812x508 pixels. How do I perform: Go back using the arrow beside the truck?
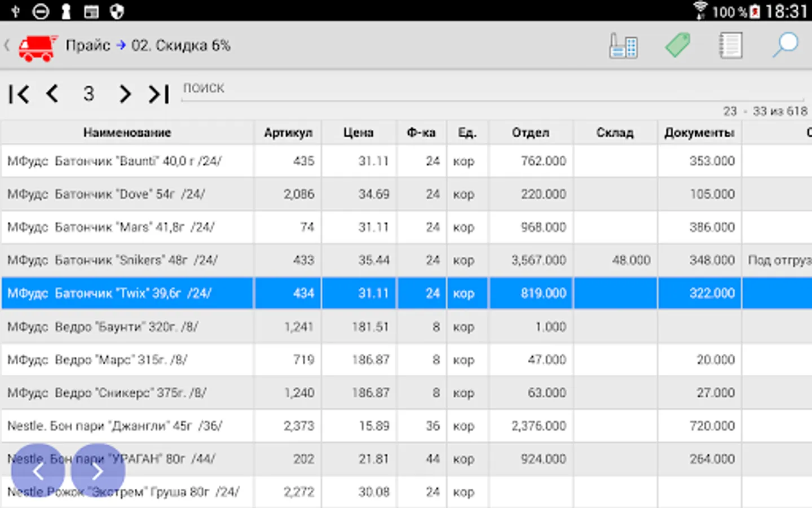7,45
